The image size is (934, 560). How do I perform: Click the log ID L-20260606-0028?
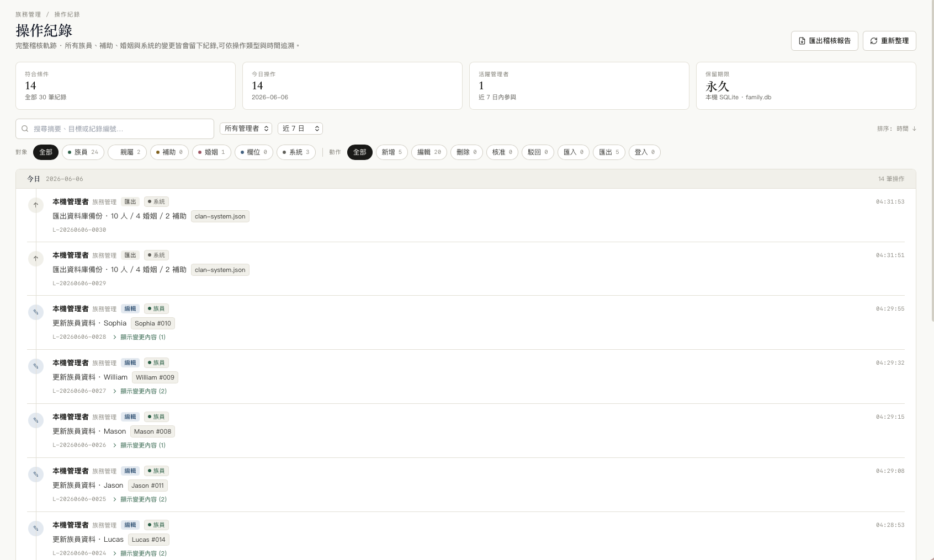pos(79,337)
